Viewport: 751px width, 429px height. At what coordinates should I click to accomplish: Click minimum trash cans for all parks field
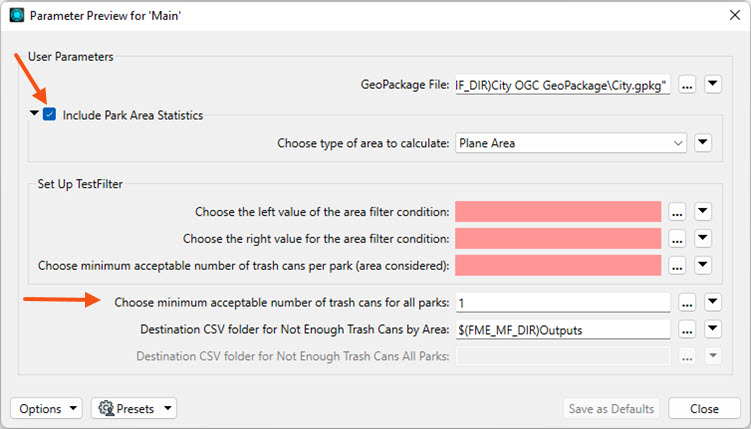pyautogui.click(x=563, y=303)
